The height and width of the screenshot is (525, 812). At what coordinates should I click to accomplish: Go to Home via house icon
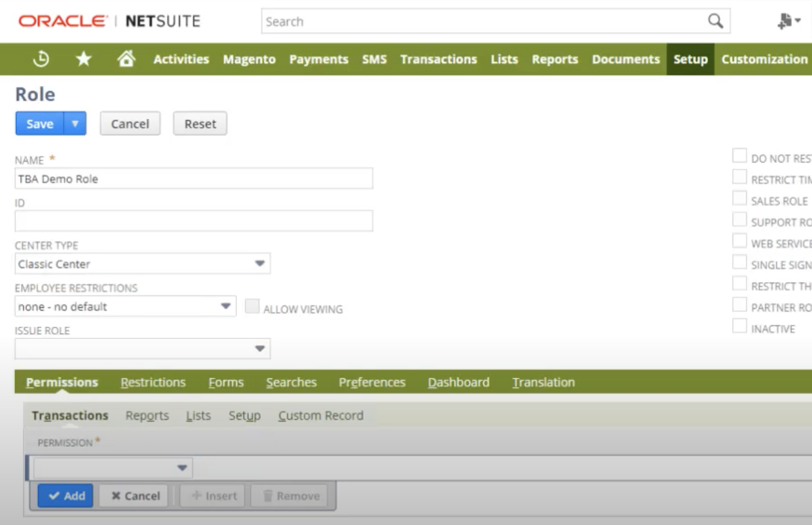pos(126,59)
